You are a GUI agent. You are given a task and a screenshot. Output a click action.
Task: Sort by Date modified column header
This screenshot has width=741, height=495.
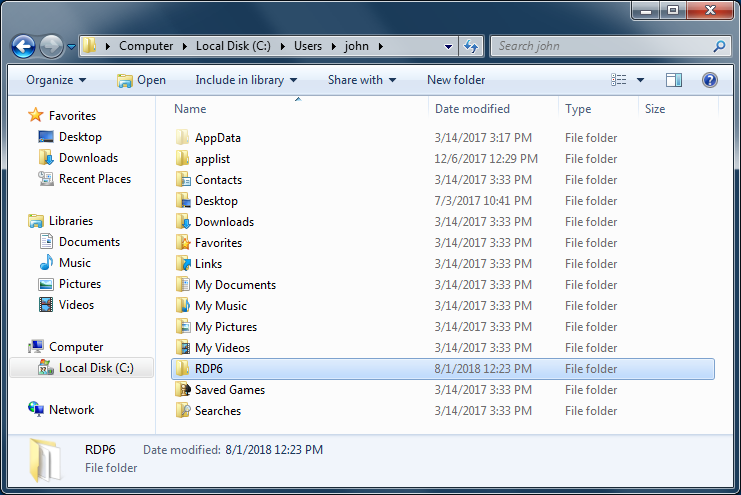(472, 109)
